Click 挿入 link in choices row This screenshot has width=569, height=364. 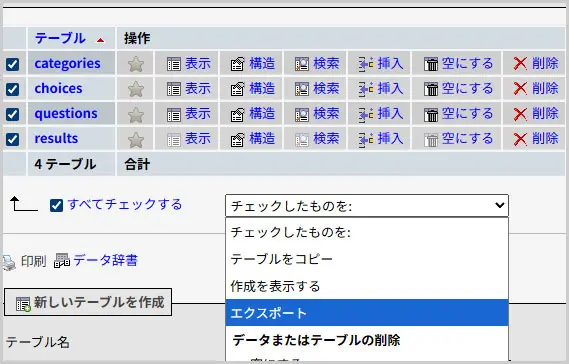tap(390, 89)
